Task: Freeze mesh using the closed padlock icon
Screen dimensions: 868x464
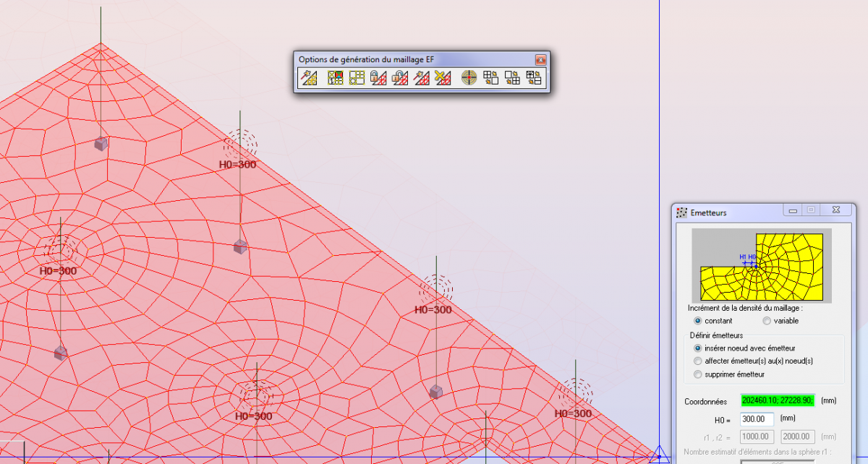Action: (x=378, y=77)
